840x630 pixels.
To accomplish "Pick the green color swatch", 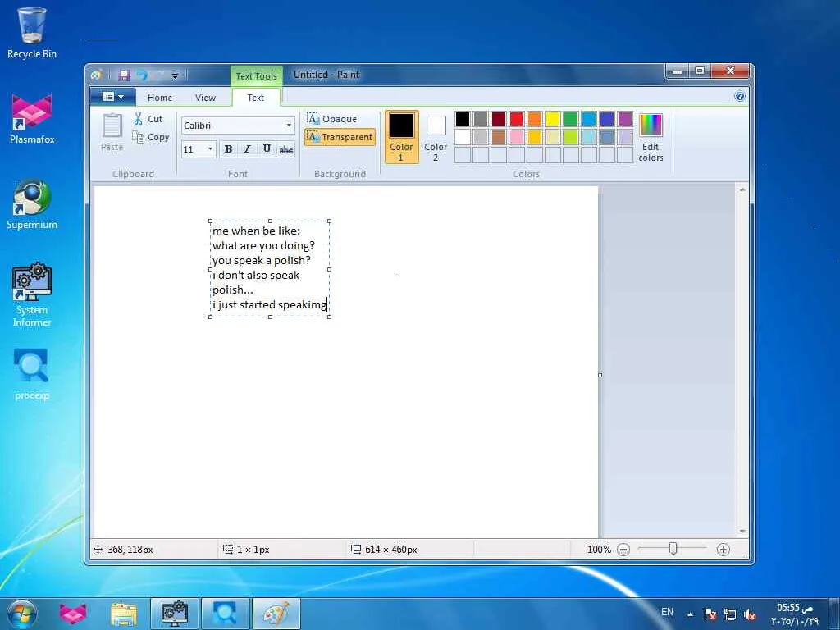I will 571,118.
